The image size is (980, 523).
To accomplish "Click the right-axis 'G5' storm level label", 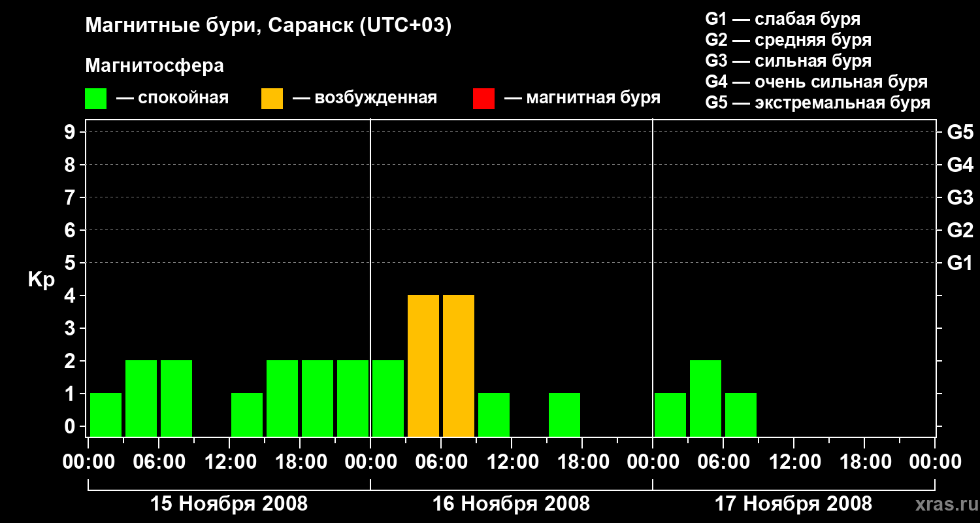I will (960, 132).
